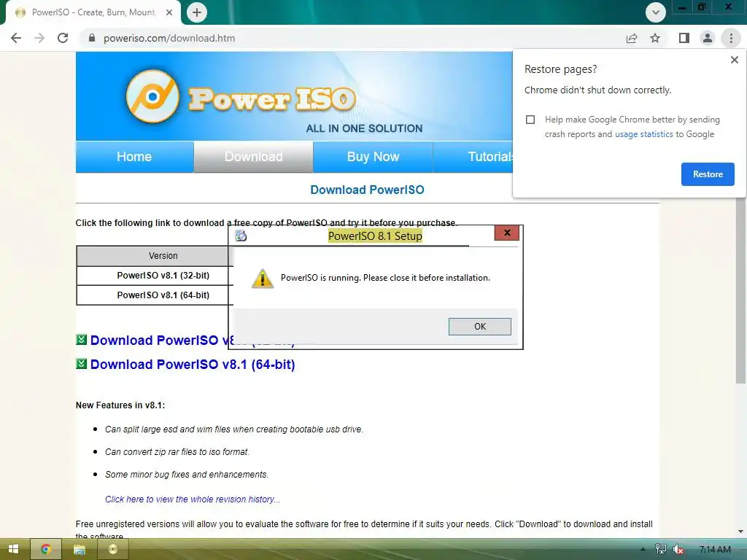Click the PowerISO setup taskbar icon

tap(113, 549)
